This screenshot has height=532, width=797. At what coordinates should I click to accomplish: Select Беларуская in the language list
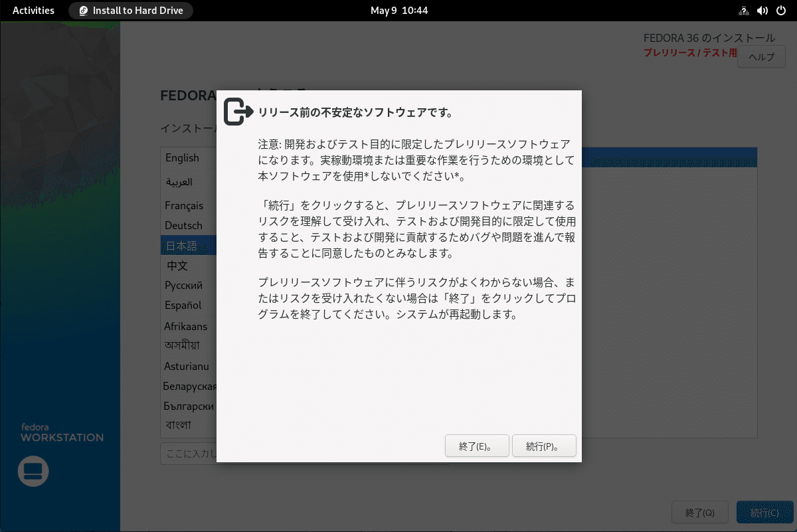pos(189,386)
